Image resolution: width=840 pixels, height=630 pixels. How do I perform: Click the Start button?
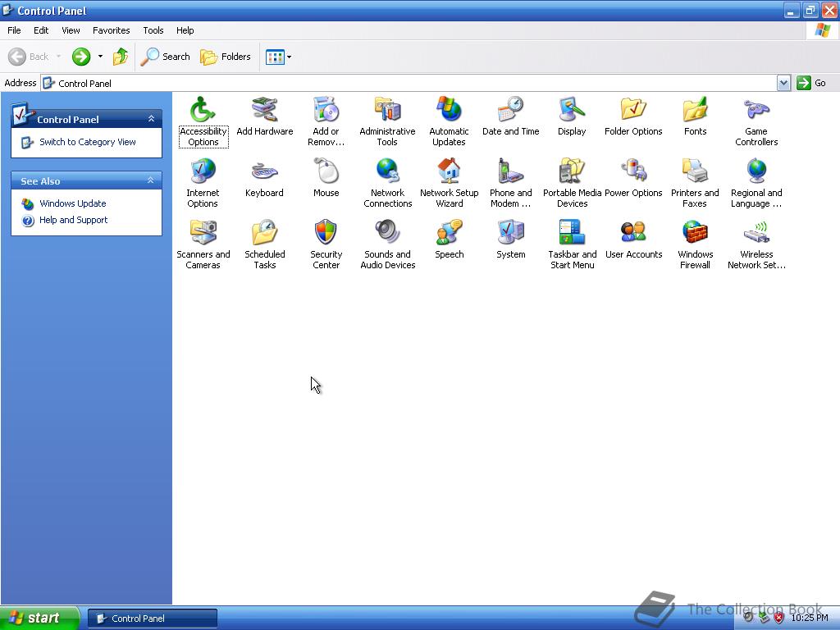(x=39, y=619)
